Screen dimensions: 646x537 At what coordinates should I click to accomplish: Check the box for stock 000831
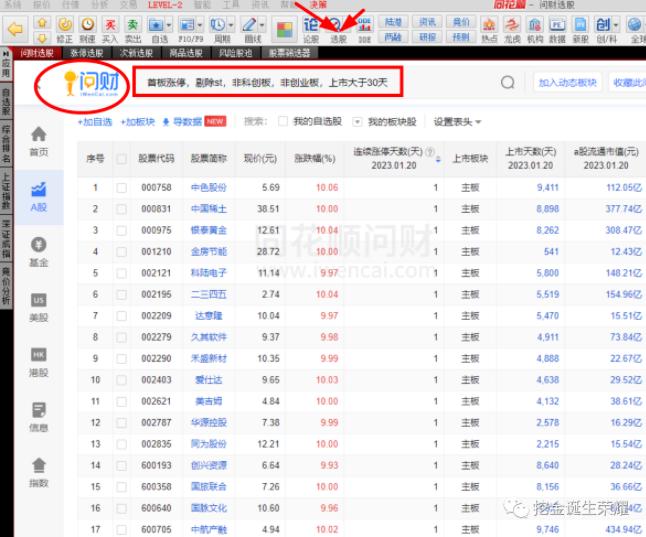[122, 209]
